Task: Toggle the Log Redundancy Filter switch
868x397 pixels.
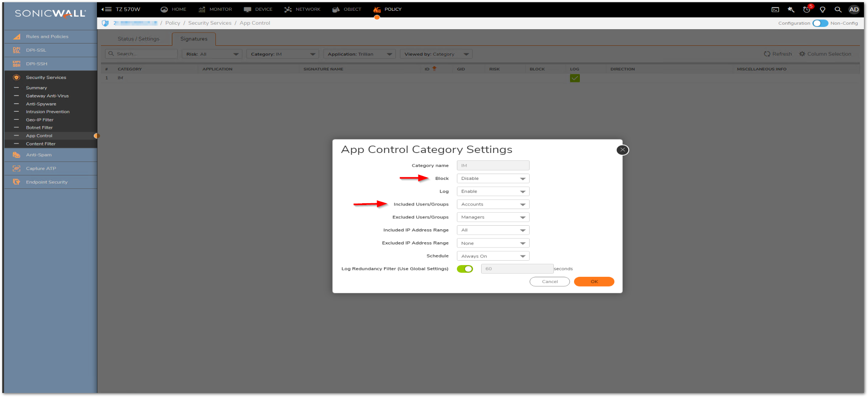Action: (x=465, y=269)
